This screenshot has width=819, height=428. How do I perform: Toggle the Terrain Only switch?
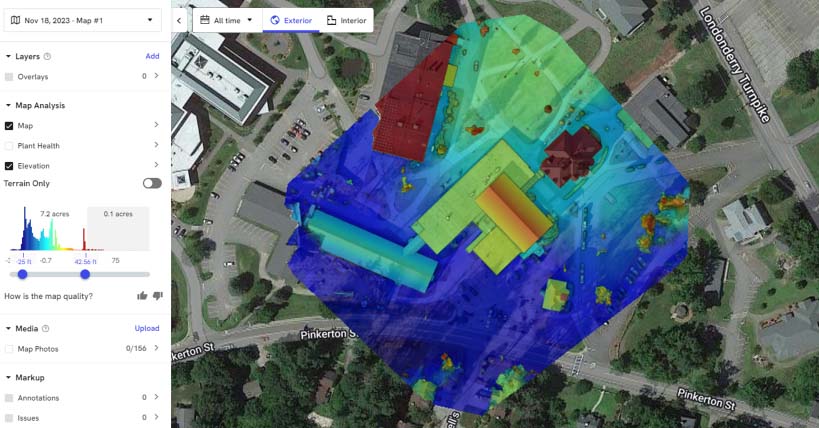pyautogui.click(x=152, y=184)
